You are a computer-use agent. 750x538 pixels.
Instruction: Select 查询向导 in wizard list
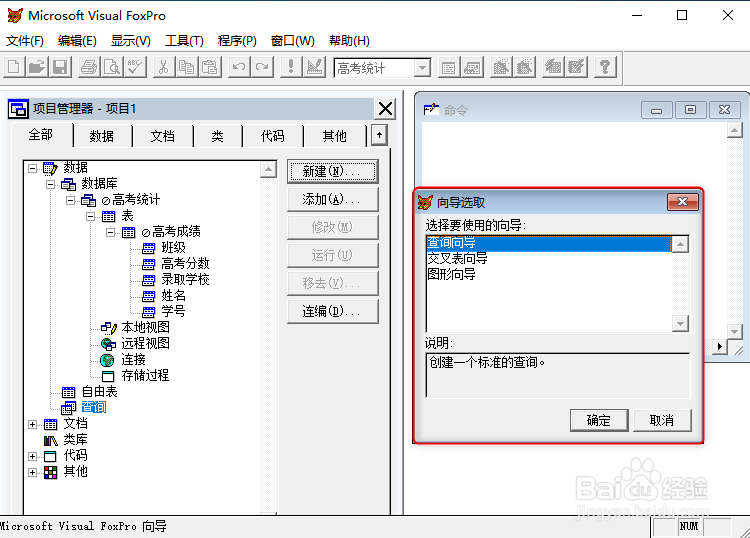coord(549,243)
